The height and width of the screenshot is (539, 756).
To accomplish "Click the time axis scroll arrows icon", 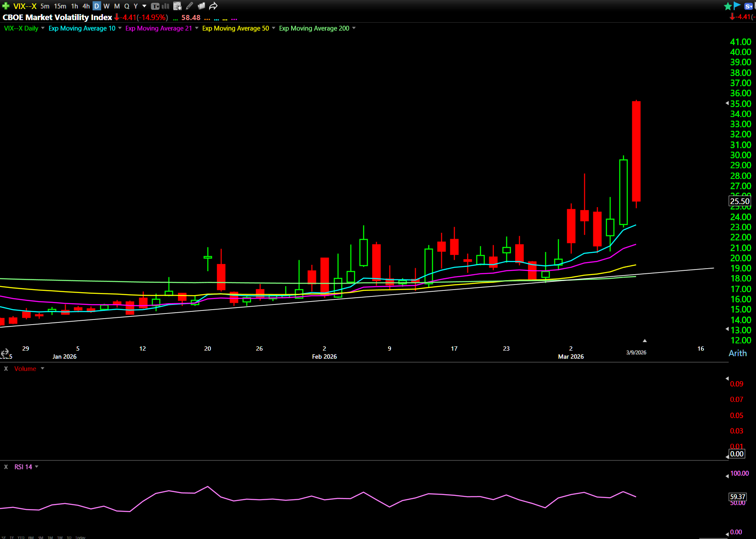I will click(5, 352).
